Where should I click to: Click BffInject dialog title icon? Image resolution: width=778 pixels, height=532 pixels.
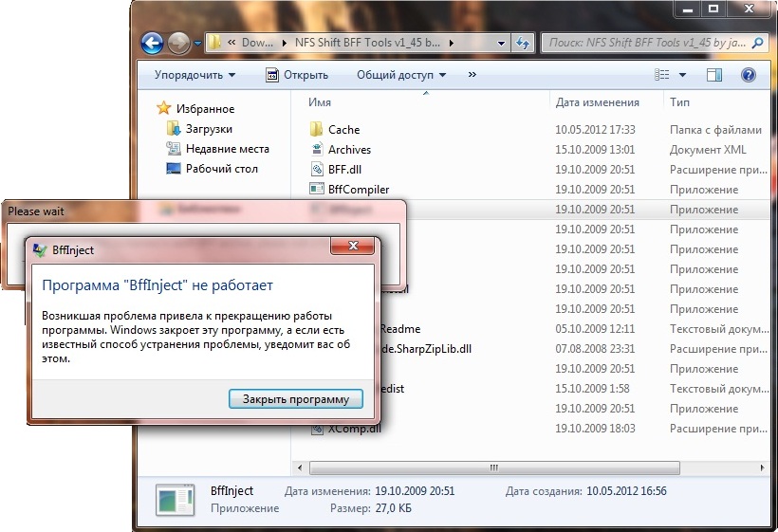pos(40,249)
